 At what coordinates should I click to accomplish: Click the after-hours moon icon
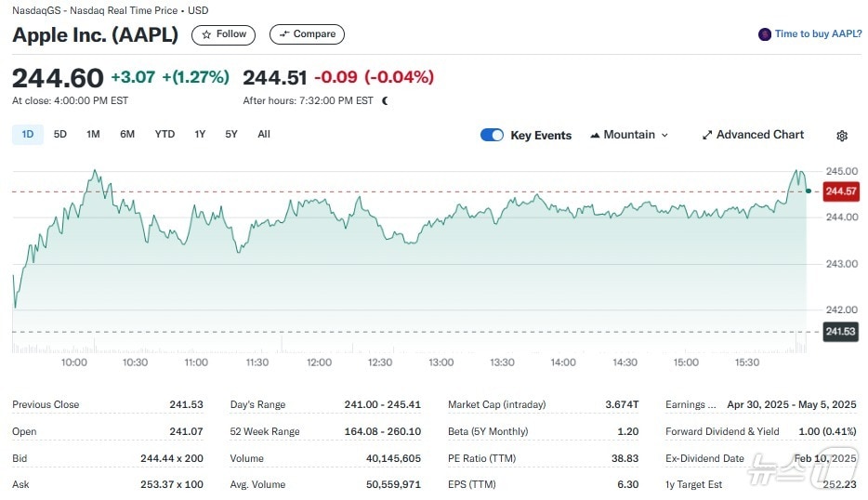tap(385, 100)
